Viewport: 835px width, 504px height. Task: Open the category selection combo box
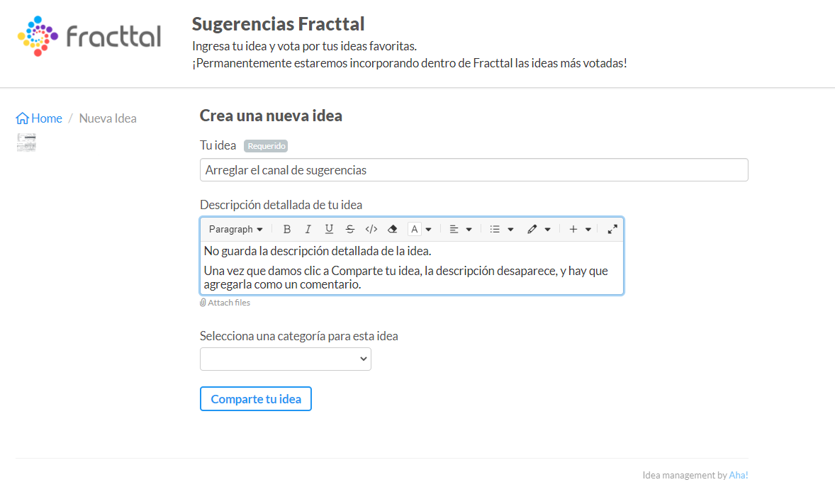tap(285, 359)
